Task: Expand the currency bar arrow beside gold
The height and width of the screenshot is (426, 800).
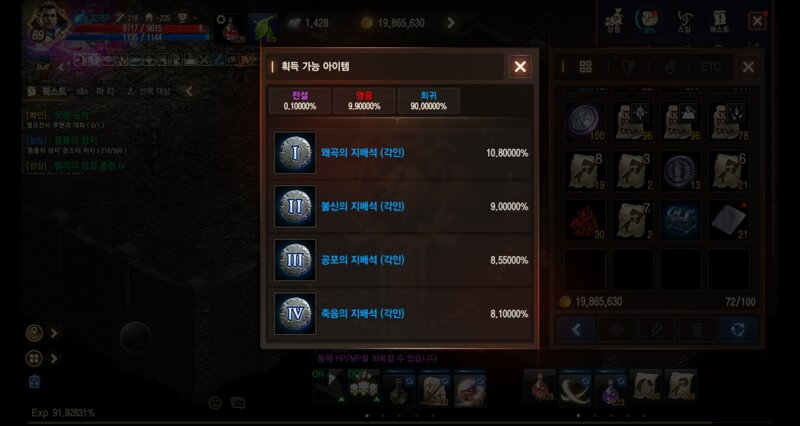Action: 451,22
